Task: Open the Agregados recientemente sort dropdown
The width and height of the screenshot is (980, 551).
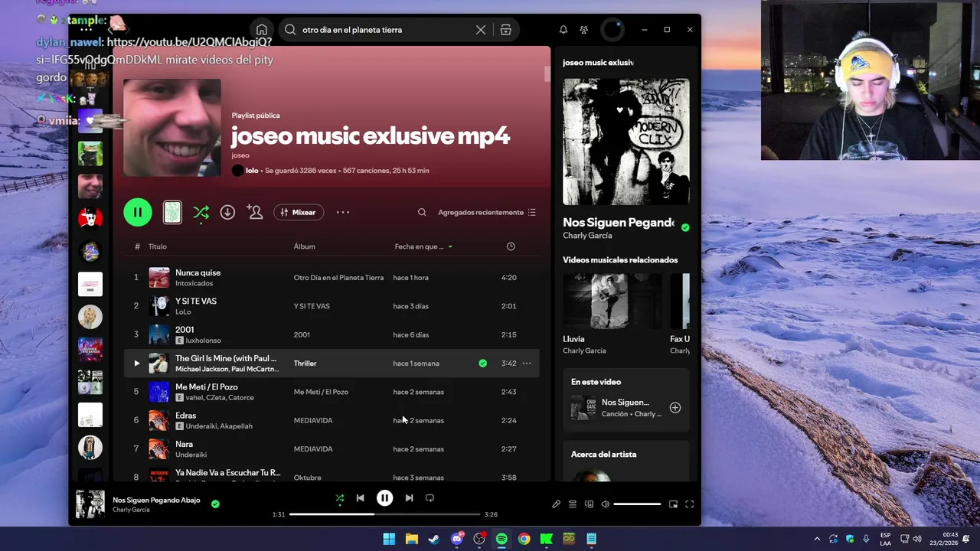Action: (487, 212)
